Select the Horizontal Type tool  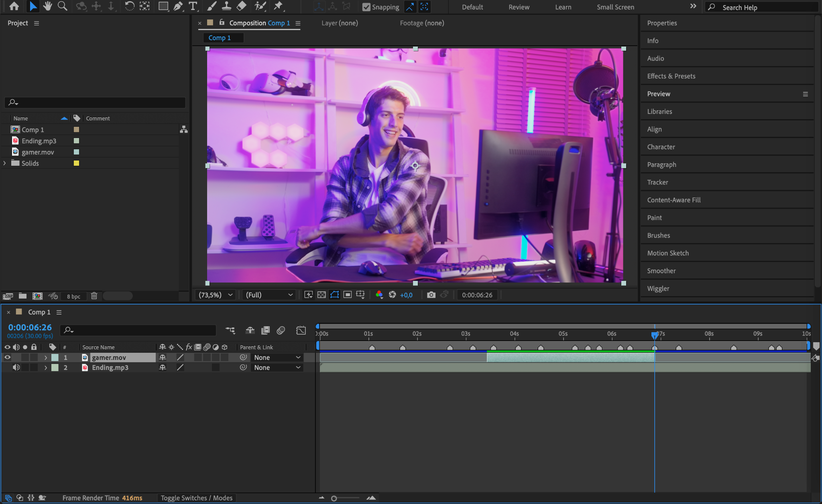pos(193,6)
